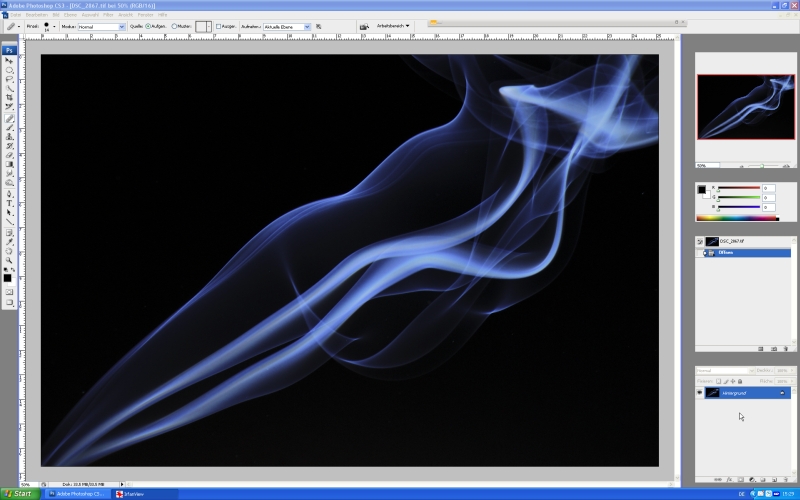Toggle Quick Mask mode in toolbox
800x500 pixels.
click(9, 292)
